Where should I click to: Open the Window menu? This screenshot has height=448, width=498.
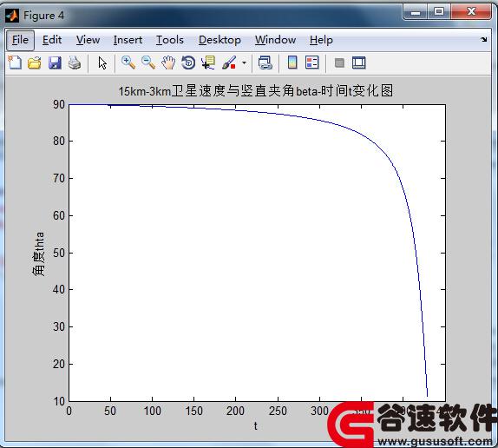(275, 40)
